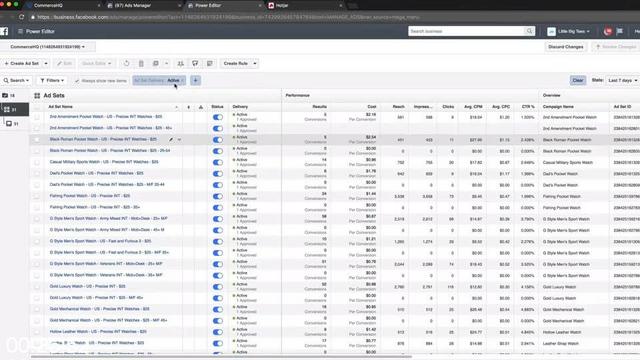This screenshot has height=360, width=640.
Task: Sort by Avg. CPM column header
Action: [x=473, y=107]
